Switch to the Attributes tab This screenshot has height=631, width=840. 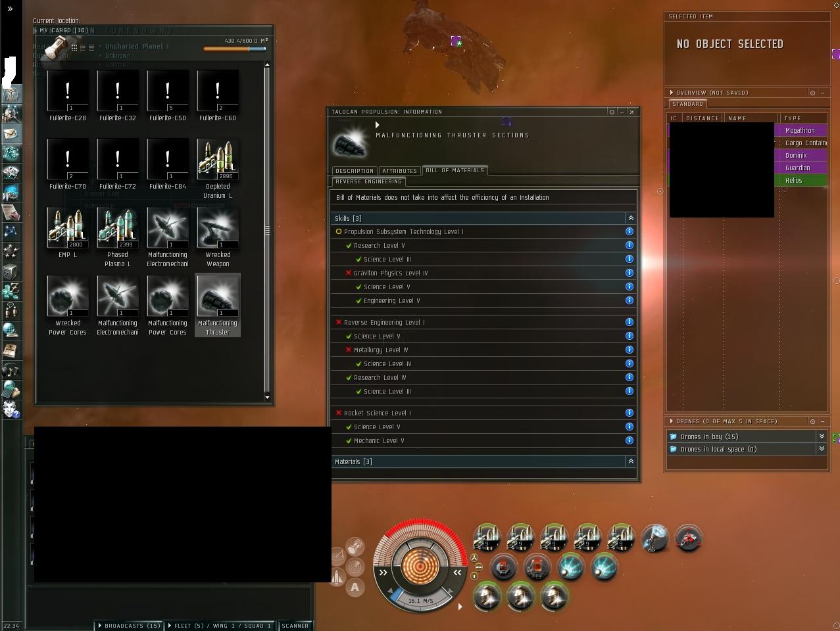pos(399,171)
